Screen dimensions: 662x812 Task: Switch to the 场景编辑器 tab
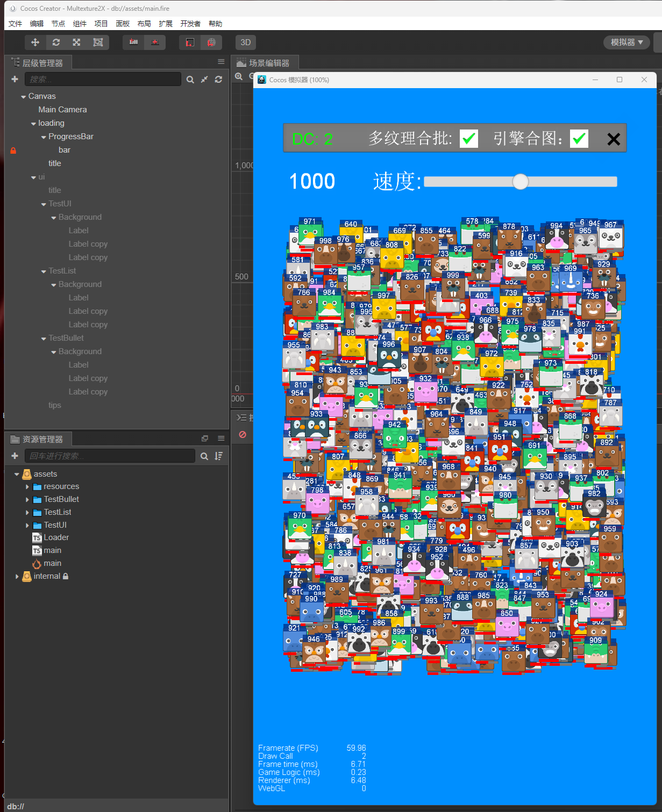tap(265, 63)
